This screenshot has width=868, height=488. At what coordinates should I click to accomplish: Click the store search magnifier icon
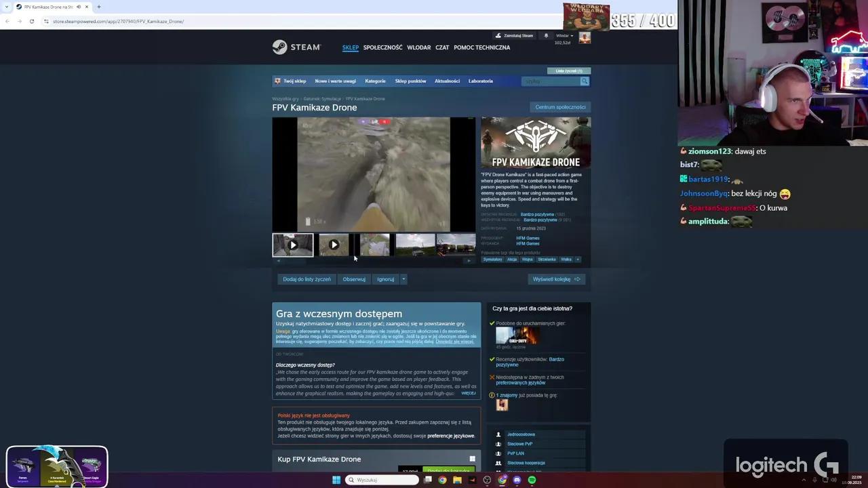[x=584, y=81]
